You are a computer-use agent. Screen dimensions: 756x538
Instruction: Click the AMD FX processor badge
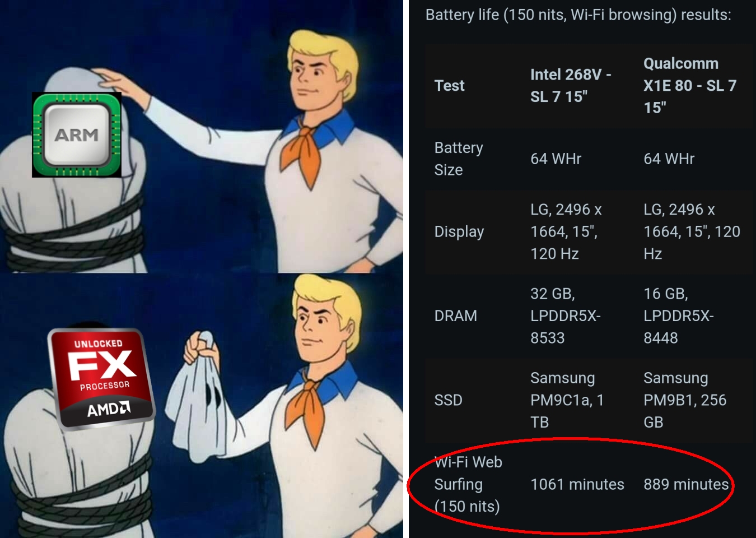pyautogui.click(x=101, y=379)
